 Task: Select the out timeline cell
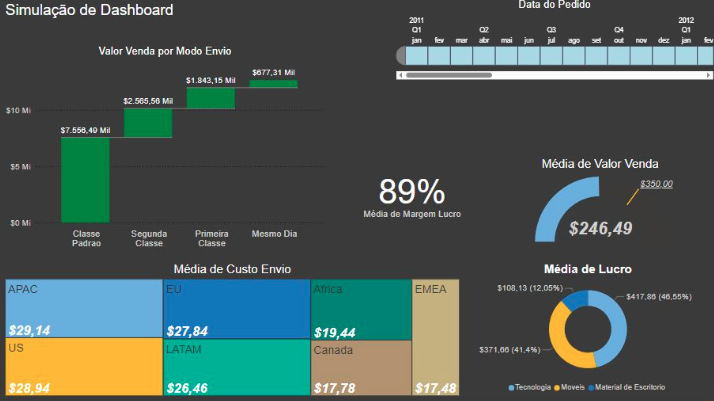pyautogui.click(x=619, y=56)
